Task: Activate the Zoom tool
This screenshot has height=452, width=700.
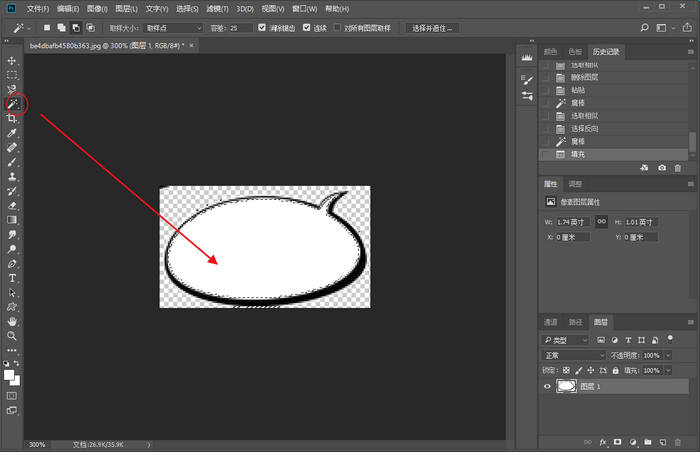Action: pyautogui.click(x=13, y=336)
